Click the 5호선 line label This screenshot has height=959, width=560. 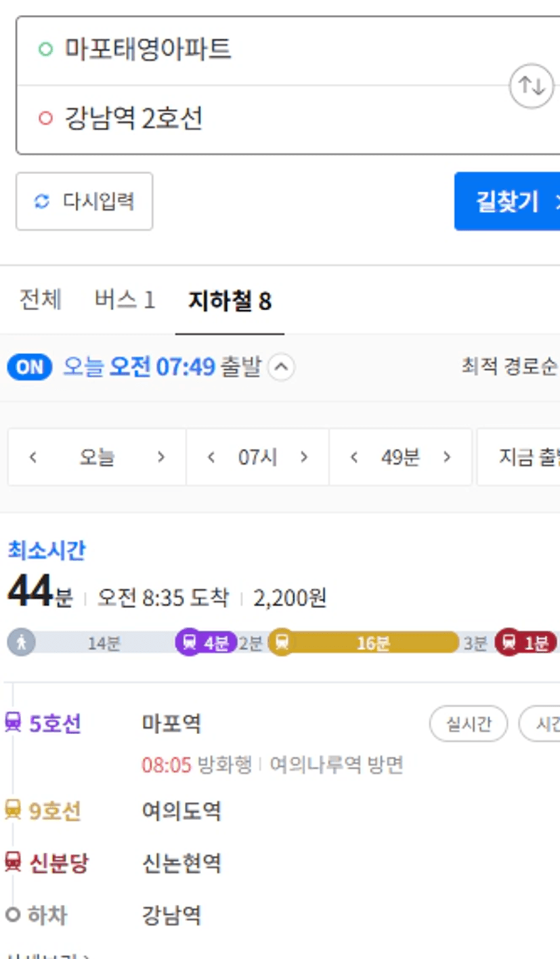[55, 723]
